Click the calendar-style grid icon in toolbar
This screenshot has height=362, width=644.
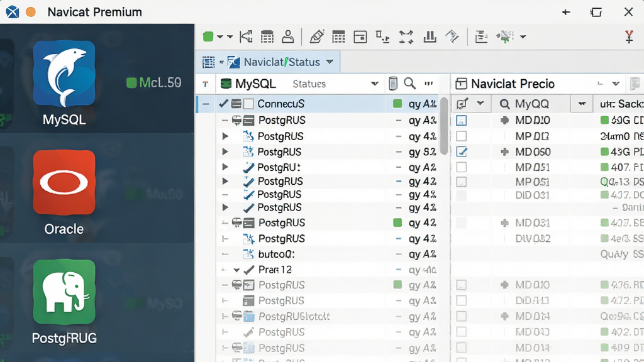[267, 37]
